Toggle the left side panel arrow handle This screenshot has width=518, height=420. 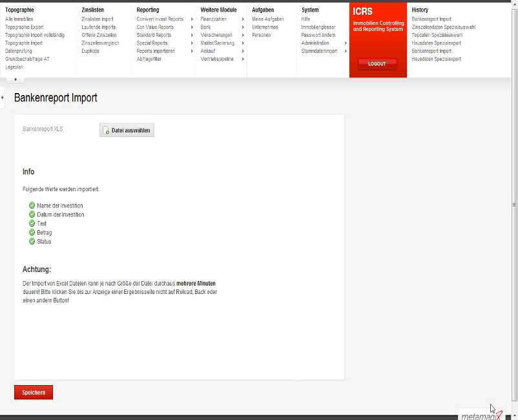[x=2, y=98]
